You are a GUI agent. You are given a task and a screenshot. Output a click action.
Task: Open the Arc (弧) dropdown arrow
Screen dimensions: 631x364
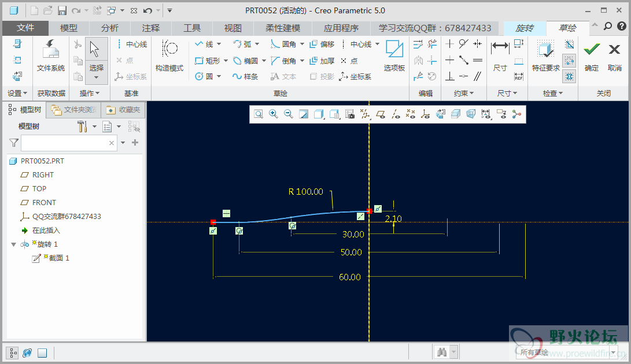click(x=257, y=44)
